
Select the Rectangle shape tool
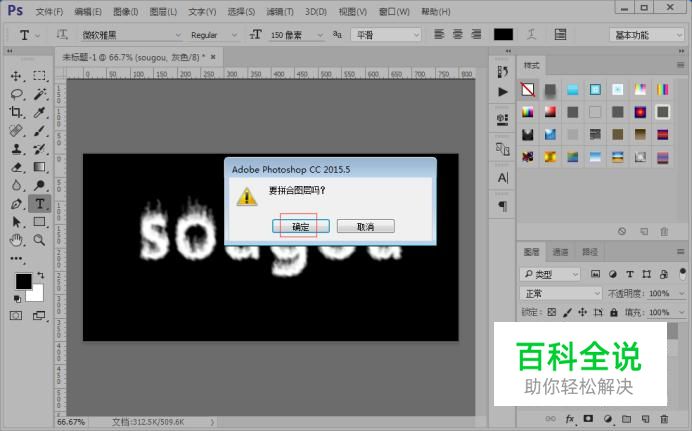click(39, 222)
